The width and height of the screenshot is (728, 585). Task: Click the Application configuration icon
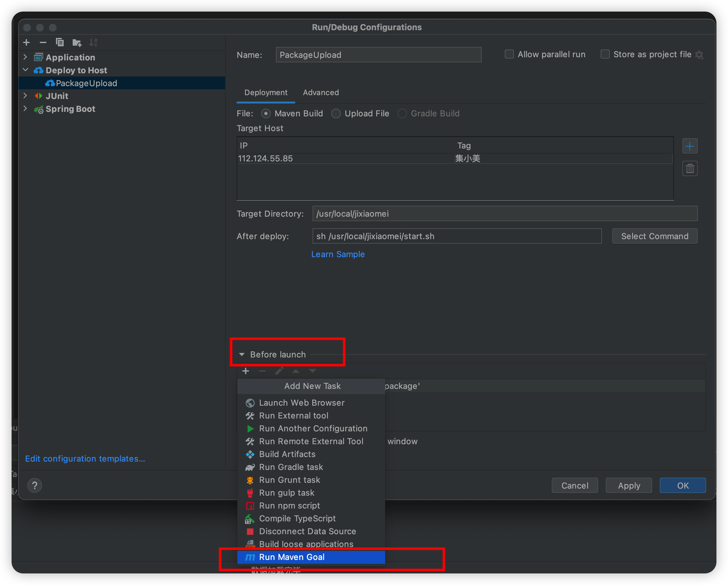point(40,57)
